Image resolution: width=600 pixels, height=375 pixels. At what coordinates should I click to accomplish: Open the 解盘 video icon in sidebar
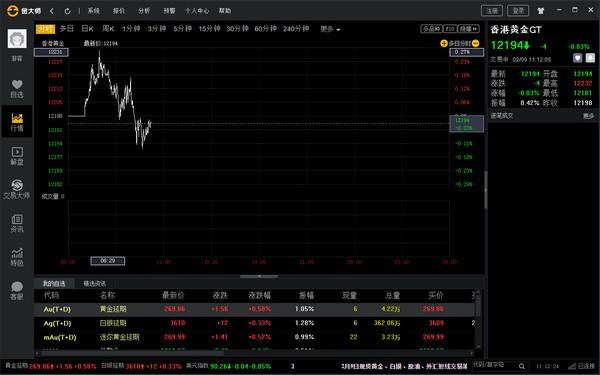point(17,156)
